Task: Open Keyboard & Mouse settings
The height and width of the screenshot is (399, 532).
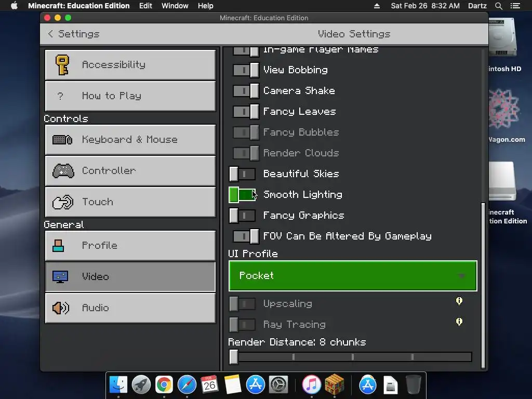Action: coord(130,139)
